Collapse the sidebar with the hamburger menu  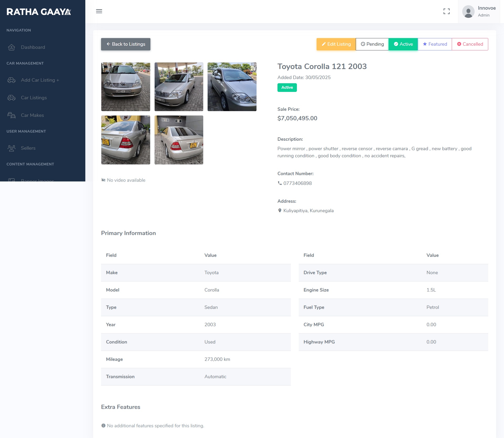pos(99,11)
